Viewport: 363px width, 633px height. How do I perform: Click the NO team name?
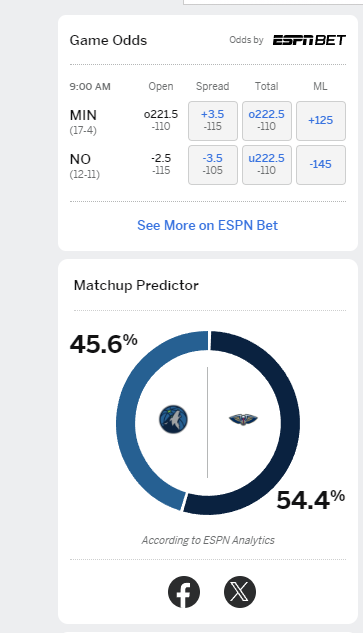click(x=80, y=159)
